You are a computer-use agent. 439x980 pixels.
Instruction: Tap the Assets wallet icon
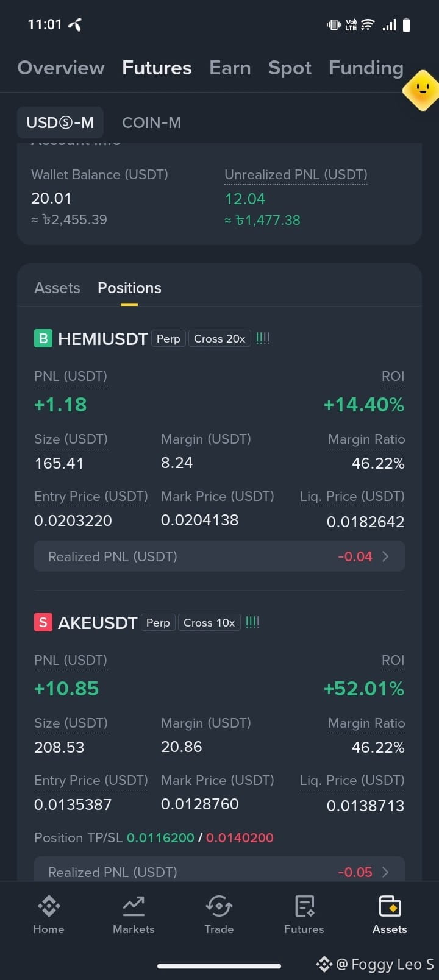390,906
